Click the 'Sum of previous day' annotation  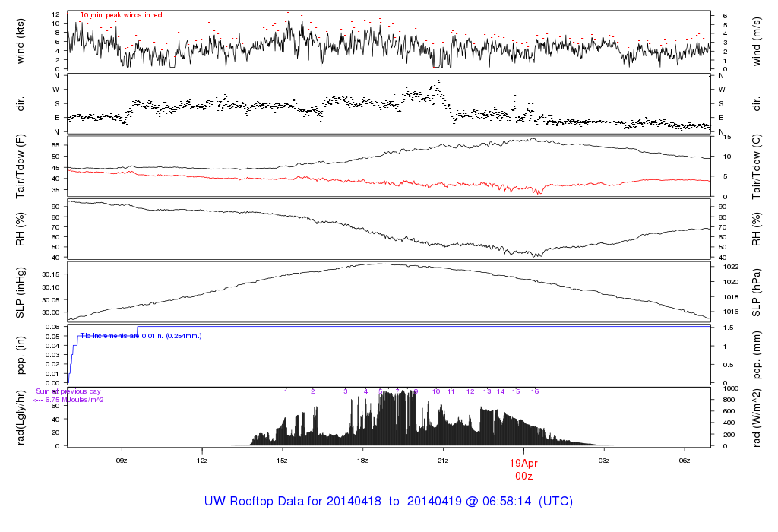click(68, 391)
